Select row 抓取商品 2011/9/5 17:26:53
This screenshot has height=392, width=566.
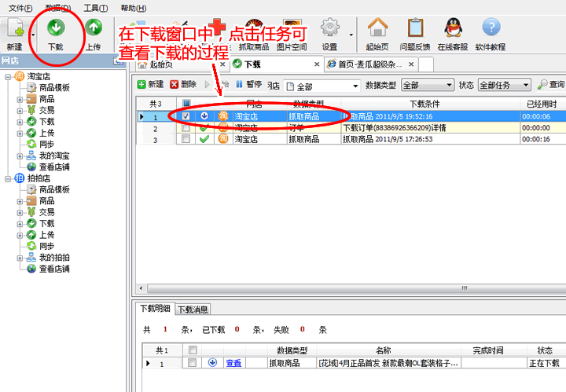point(351,139)
